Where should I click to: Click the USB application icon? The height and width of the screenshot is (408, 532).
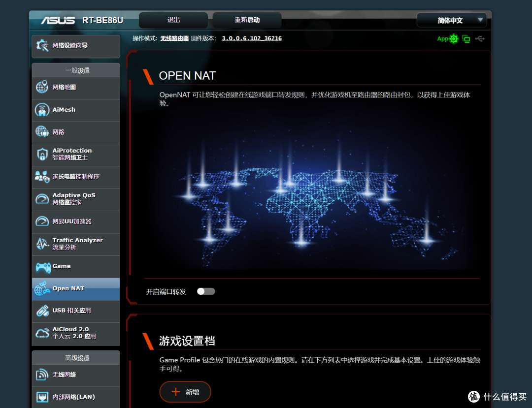(x=42, y=311)
